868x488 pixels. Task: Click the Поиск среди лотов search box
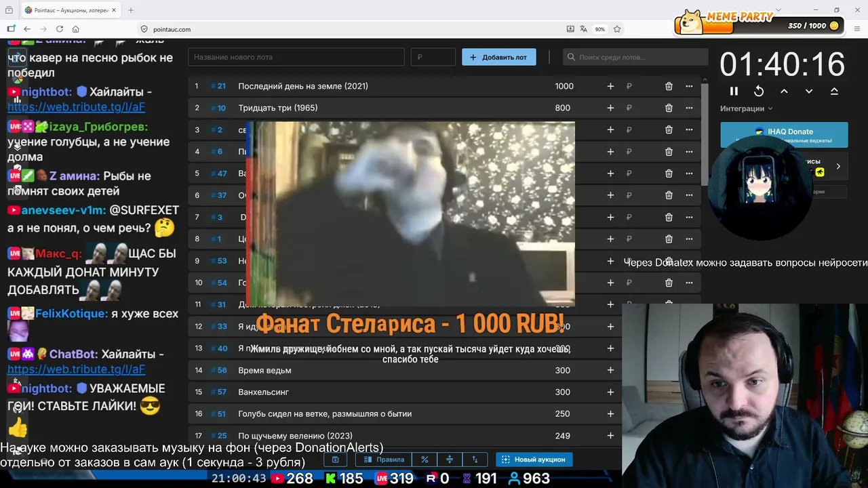pos(635,57)
